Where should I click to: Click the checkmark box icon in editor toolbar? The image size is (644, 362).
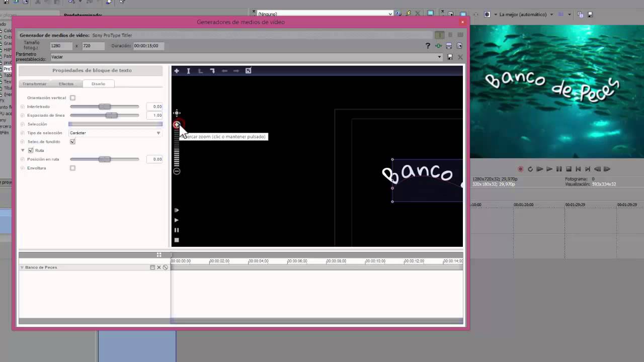pos(248,71)
